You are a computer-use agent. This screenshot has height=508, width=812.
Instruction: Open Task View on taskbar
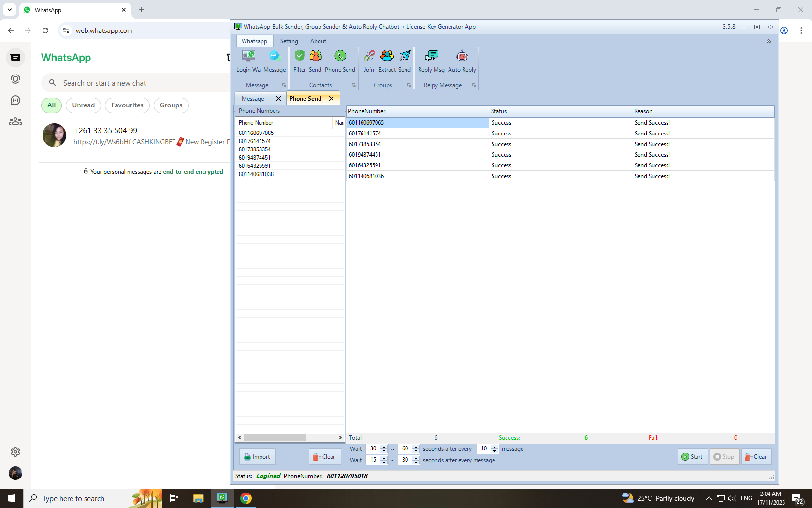(x=174, y=498)
